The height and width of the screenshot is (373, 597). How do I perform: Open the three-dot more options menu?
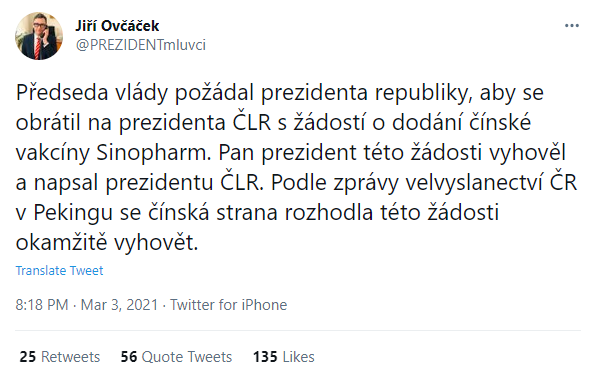point(571,26)
